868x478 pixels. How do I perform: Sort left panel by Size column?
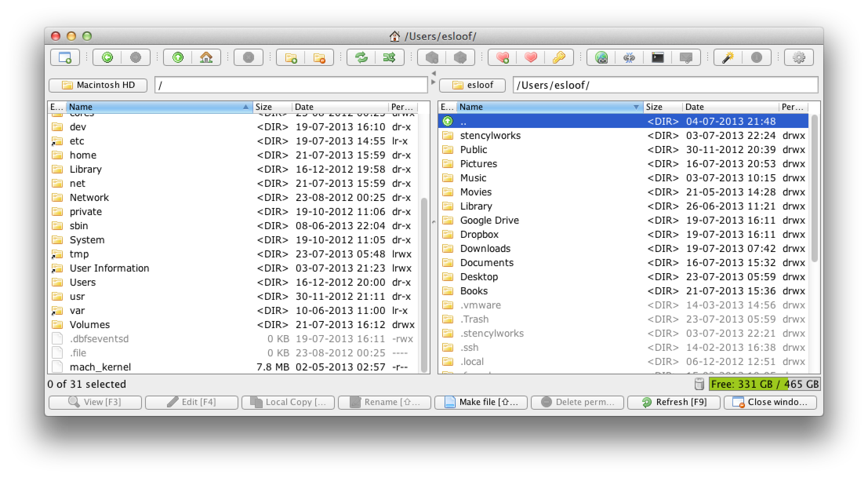click(x=272, y=107)
